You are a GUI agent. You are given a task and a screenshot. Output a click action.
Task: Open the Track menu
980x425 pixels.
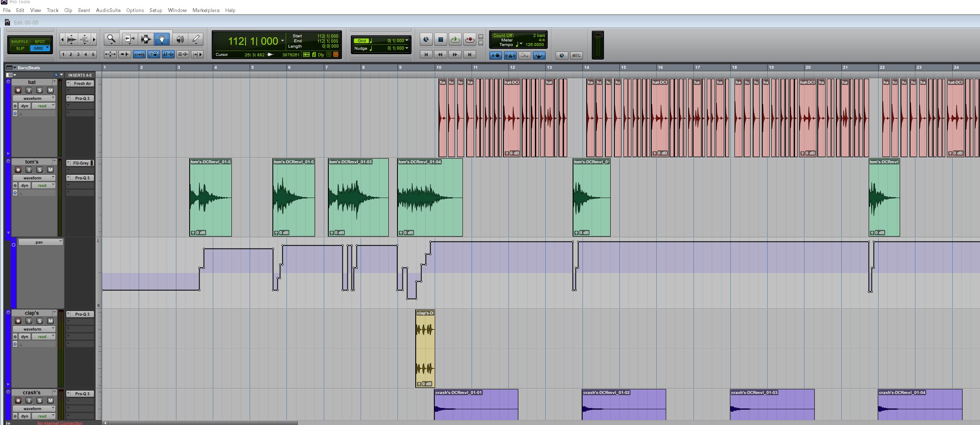pyautogui.click(x=53, y=10)
